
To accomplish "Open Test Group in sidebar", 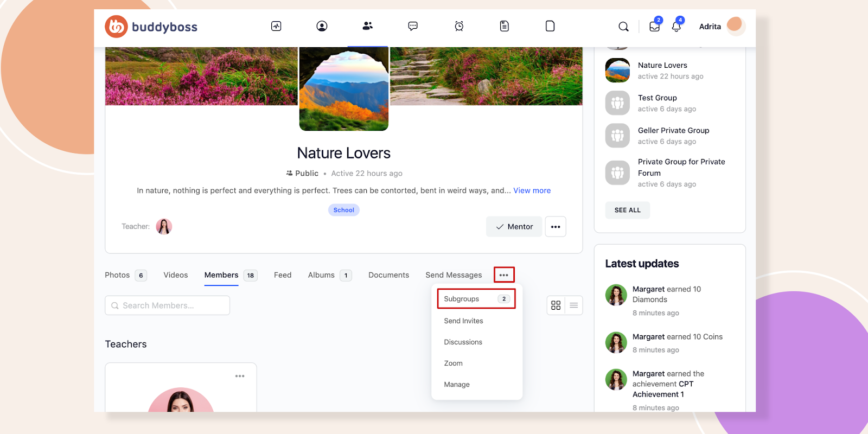I will click(658, 98).
